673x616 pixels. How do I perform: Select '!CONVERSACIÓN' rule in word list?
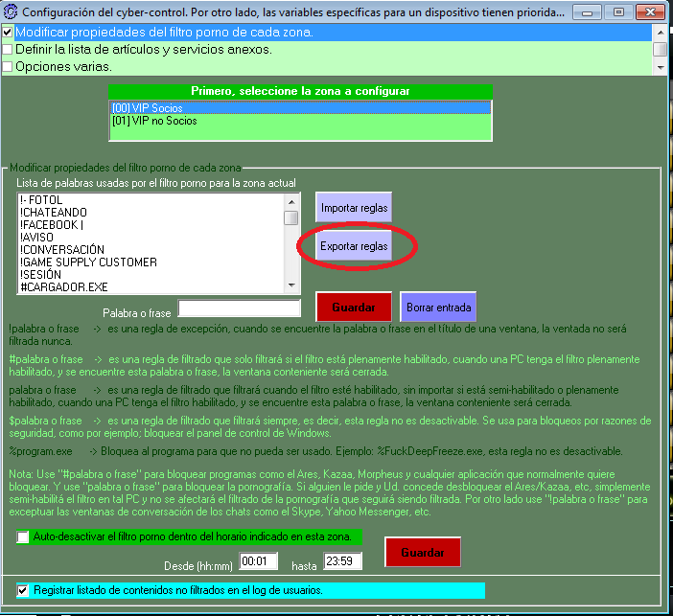(151, 250)
